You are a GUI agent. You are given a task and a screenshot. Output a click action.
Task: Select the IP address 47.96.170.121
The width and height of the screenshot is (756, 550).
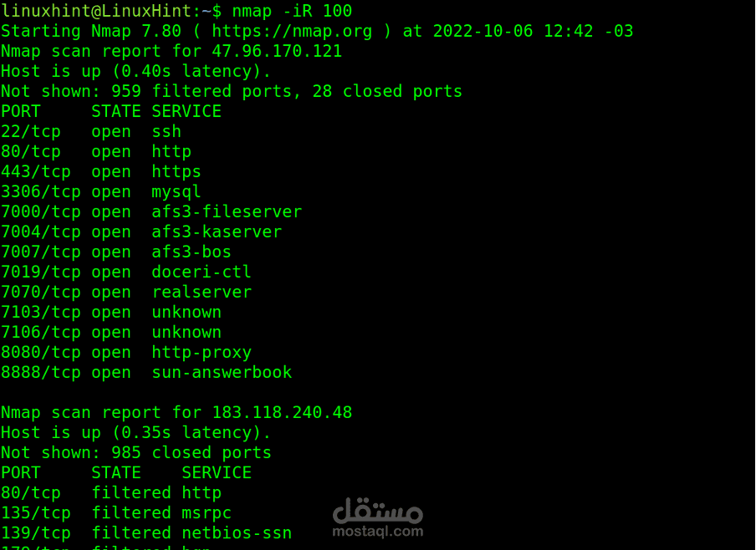pyautogui.click(x=277, y=52)
